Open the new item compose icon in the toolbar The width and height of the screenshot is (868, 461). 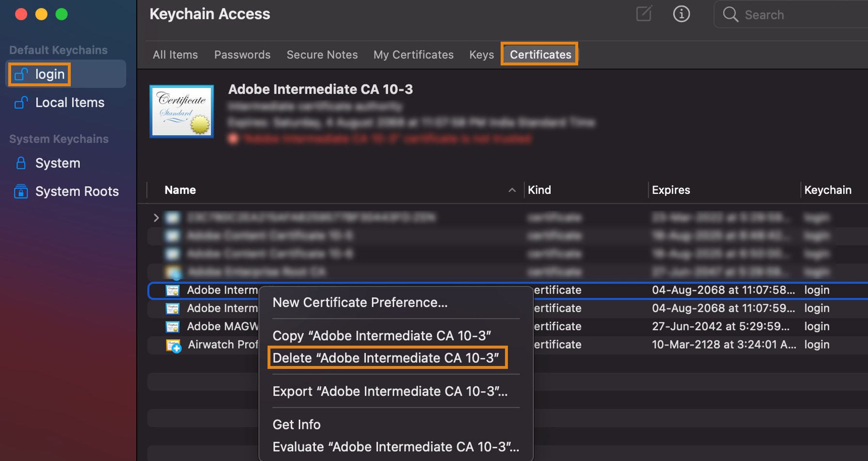[645, 14]
